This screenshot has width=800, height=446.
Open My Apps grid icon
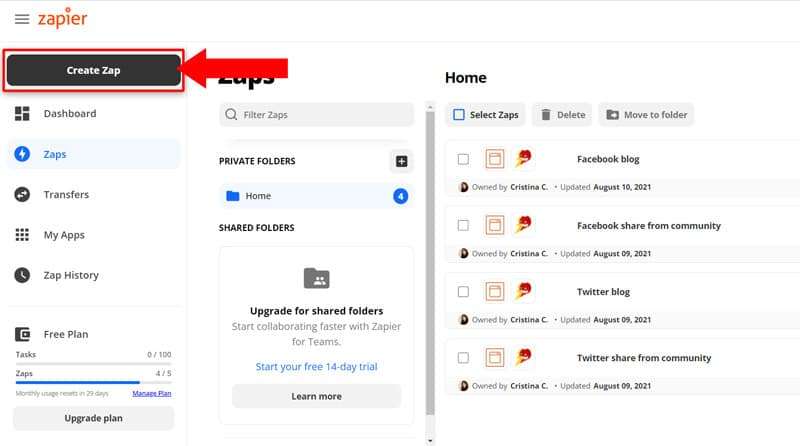pyautogui.click(x=22, y=235)
